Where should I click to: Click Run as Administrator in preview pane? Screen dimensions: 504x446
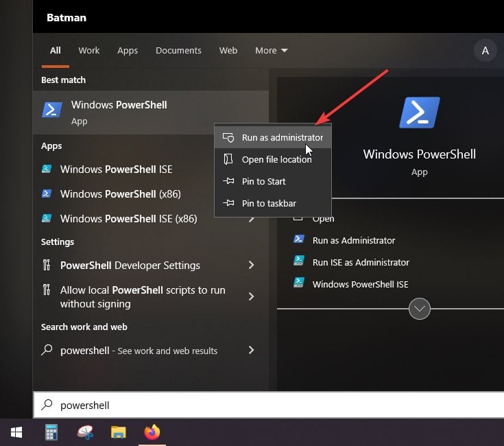tap(354, 241)
